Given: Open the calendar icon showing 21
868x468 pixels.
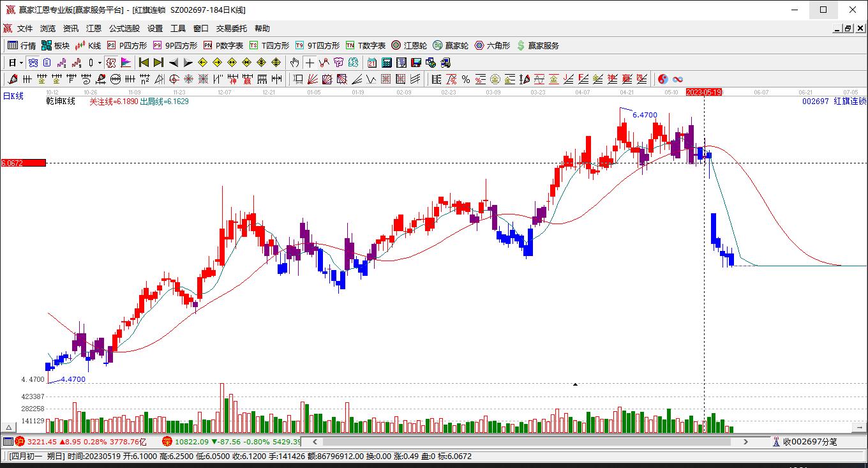Looking at the screenshot, I should pyautogui.click(x=372, y=63).
